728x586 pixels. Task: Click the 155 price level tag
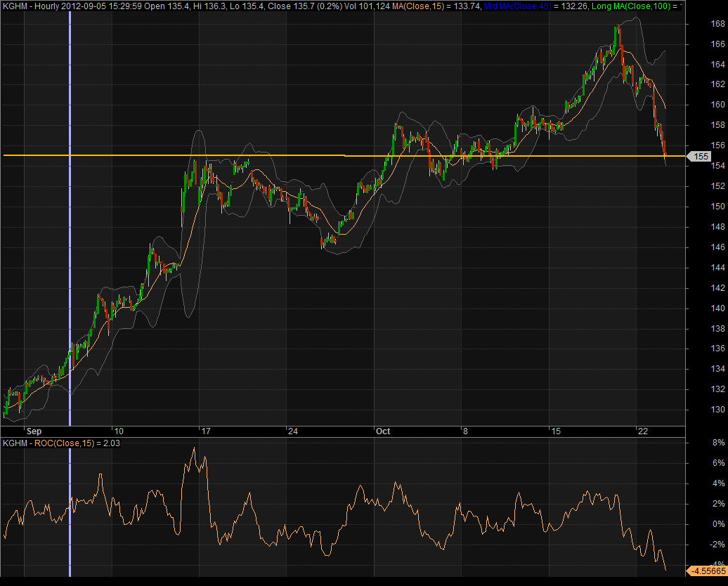click(x=700, y=157)
